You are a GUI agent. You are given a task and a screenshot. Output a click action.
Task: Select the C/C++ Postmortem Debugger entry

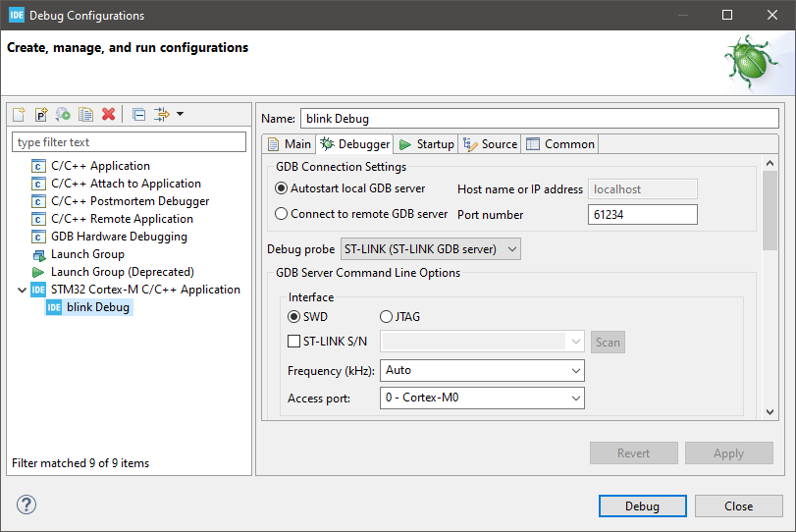[130, 201]
